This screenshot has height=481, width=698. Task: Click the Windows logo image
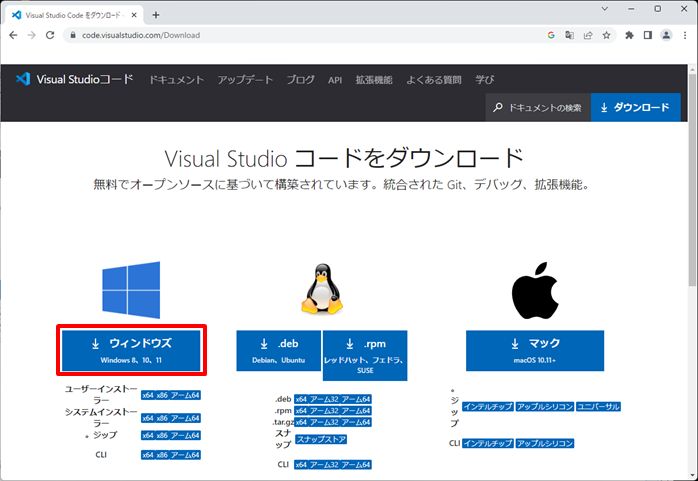coord(131,290)
